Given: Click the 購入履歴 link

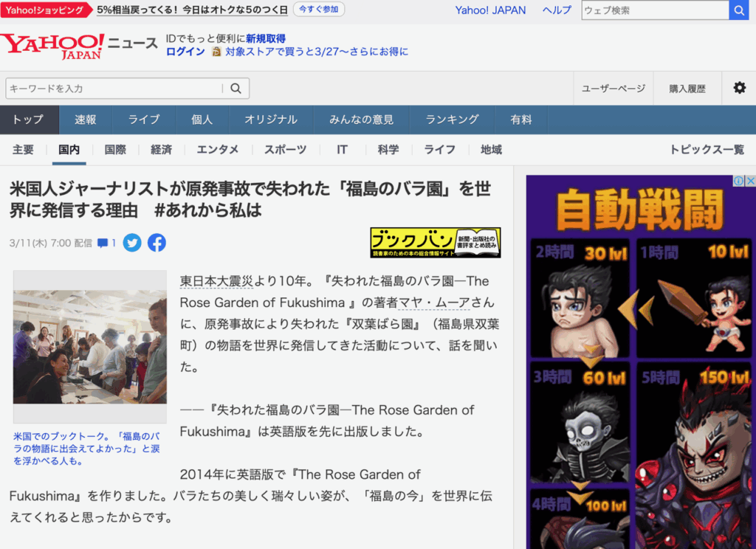Looking at the screenshot, I should point(687,89).
